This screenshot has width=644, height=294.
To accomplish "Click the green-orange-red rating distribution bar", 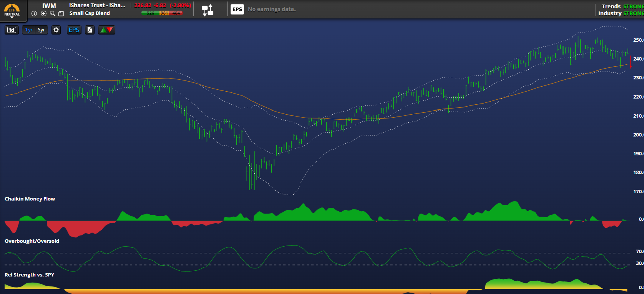I will tap(162, 13).
